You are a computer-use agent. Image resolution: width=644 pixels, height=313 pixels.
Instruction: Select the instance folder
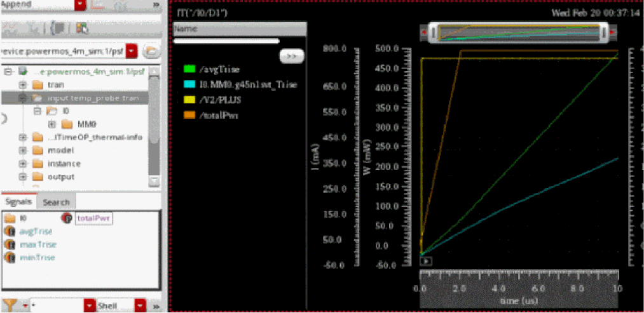(x=57, y=163)
